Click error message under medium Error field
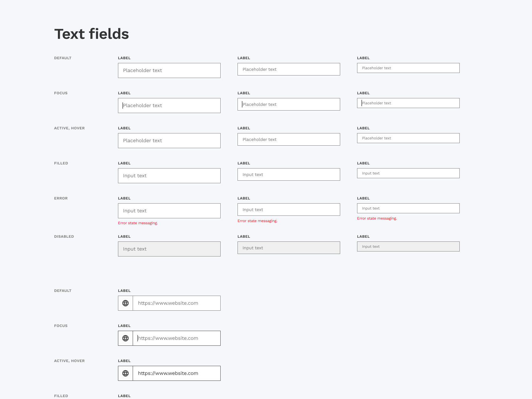 point(257,221)
